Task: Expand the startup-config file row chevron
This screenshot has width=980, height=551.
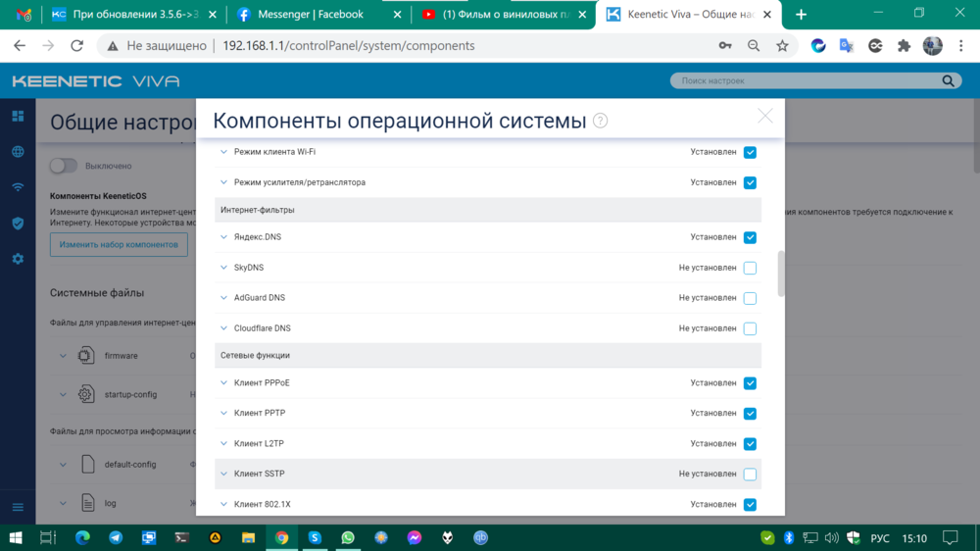Action: pyautogui.click(x=63, y=395)
